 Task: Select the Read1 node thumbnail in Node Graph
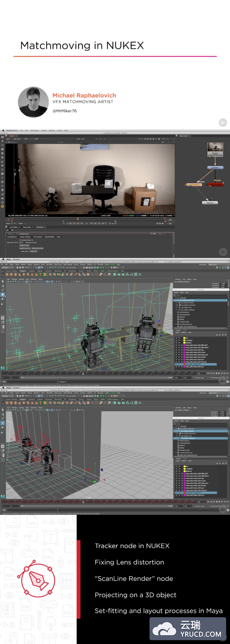coord(215,148)
